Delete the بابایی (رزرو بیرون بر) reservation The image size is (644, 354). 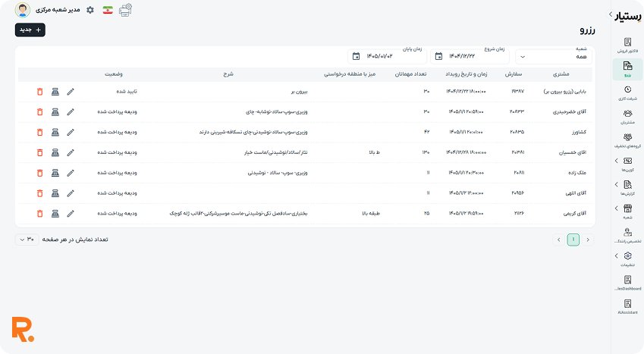point(40,92)
